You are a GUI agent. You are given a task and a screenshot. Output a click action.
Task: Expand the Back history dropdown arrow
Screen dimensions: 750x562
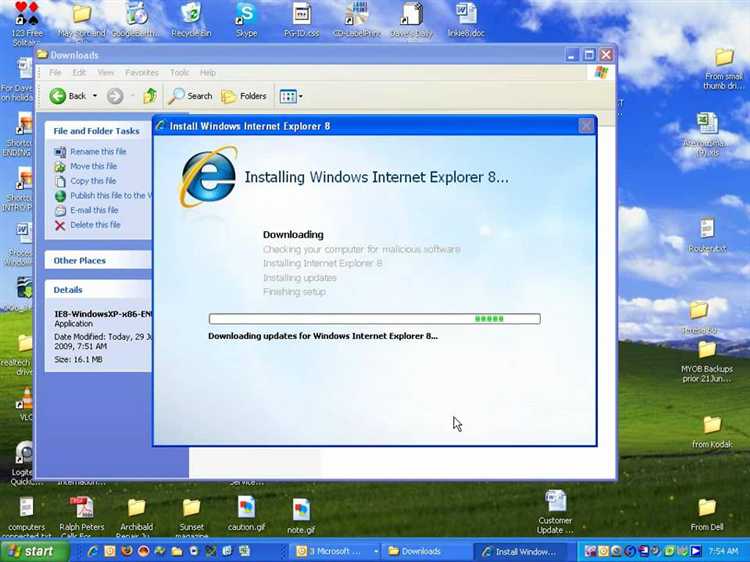[x=95, y=96]
